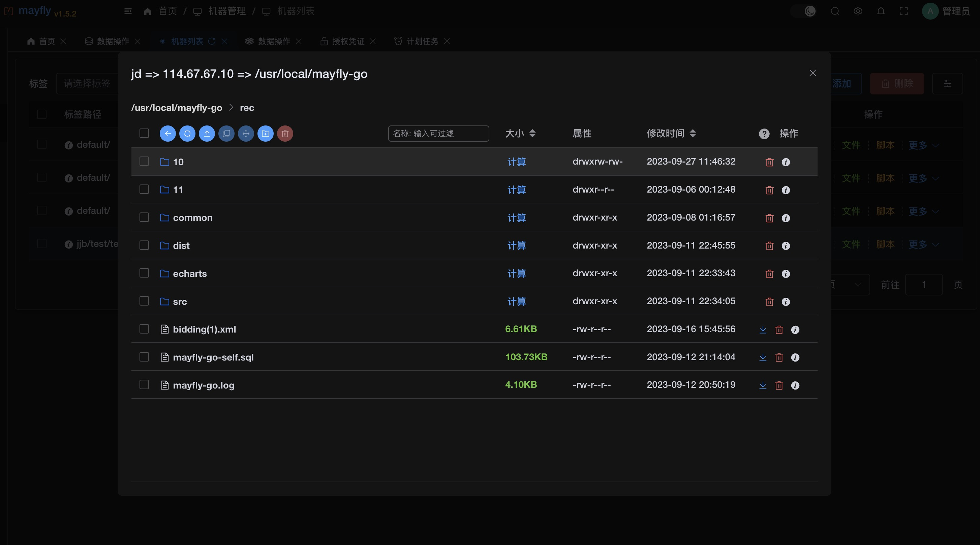Download mayfly-go-self.sql file
980x545 pixels.
pyautogui.click(x=763, y=357)
